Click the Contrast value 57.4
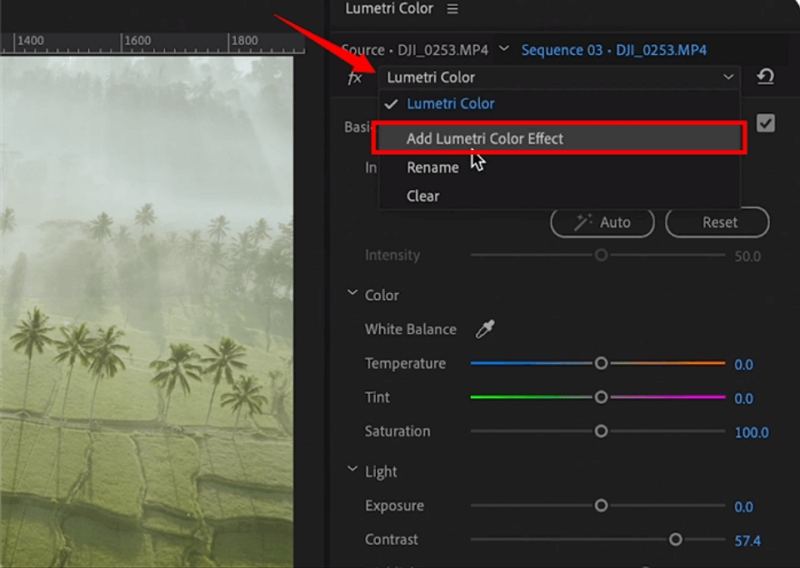The image size is (800, 568). 747,541
